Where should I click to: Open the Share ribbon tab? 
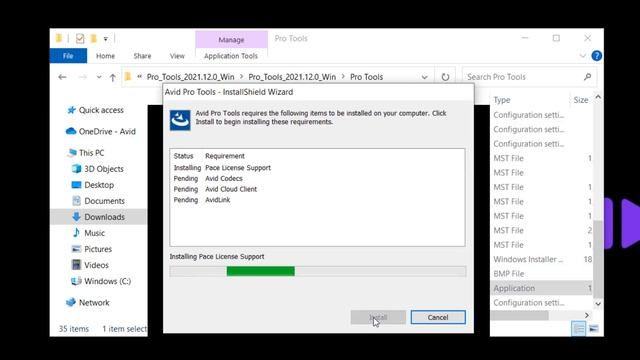point(142,56)
